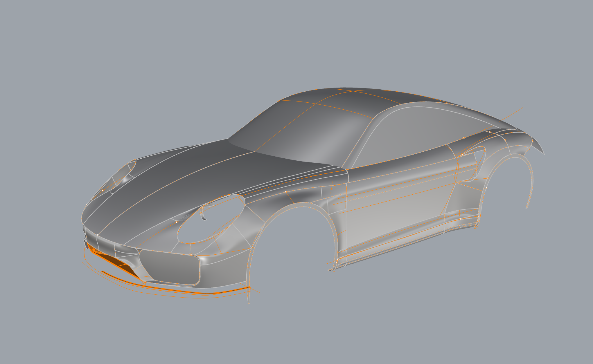Click the control point on front nose edge
This screenshot has width=593, height=364.
(98, 235)
